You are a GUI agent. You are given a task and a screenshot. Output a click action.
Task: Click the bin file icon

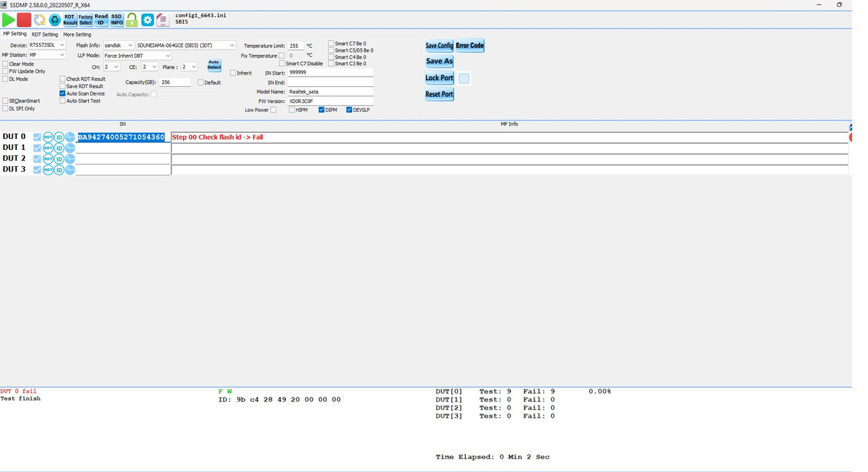point(163,20)
